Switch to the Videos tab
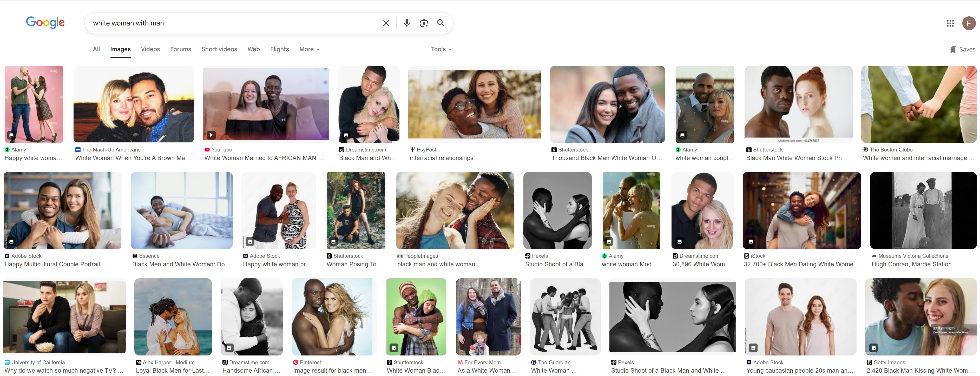 [150, 49]
